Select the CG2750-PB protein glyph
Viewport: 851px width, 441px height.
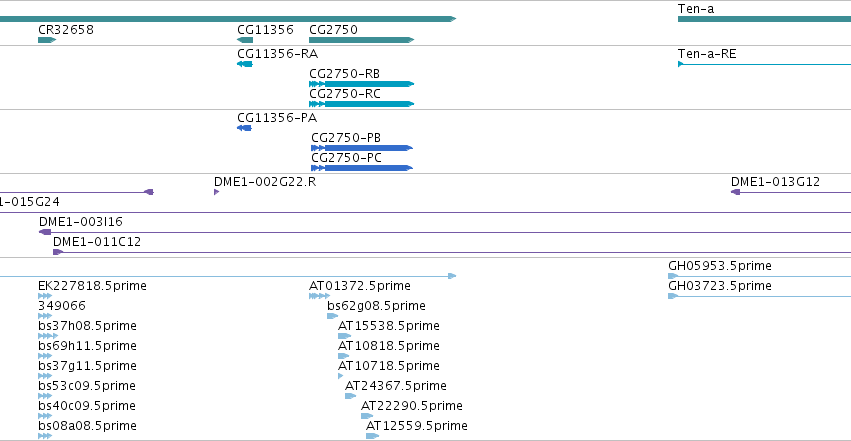pos(362,148)
